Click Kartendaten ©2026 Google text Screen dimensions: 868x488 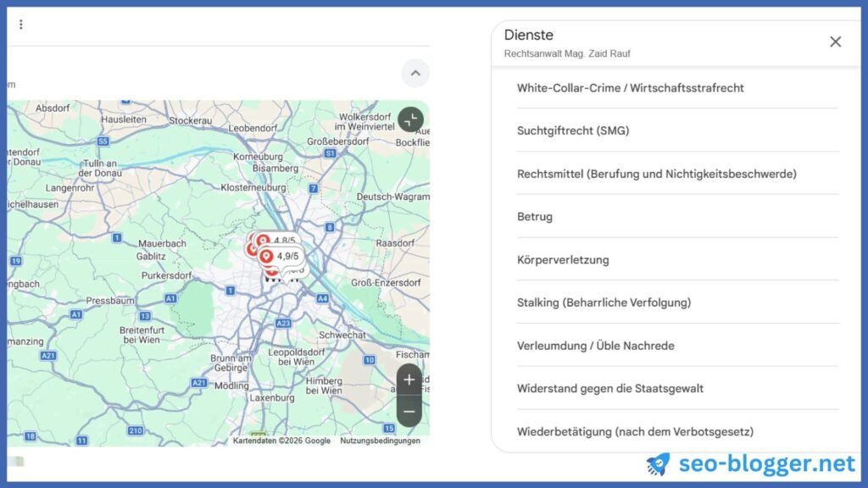[281, 441]
